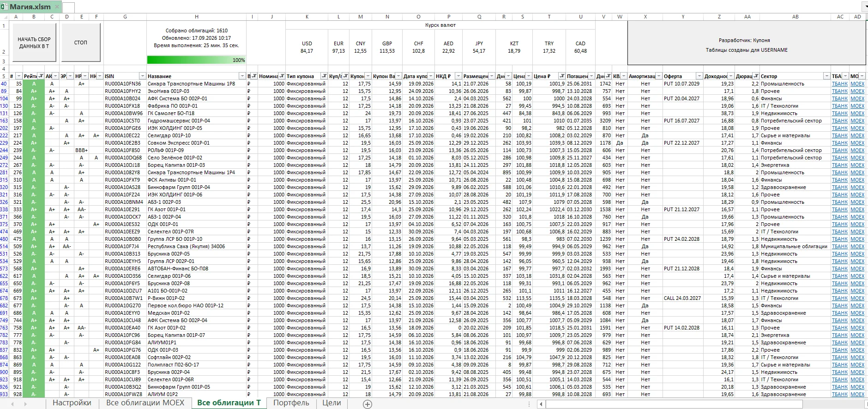Select the CNY 12,55 exchange rate cell

(x=360, y=47)
